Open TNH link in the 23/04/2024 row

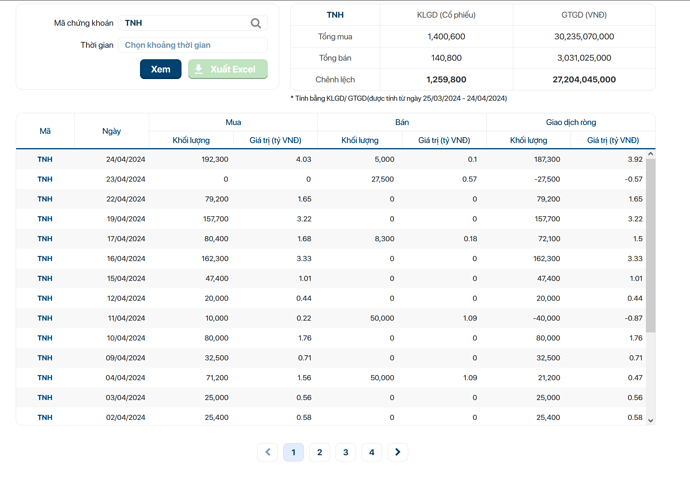pyautogui.click(x=45, y=179)
